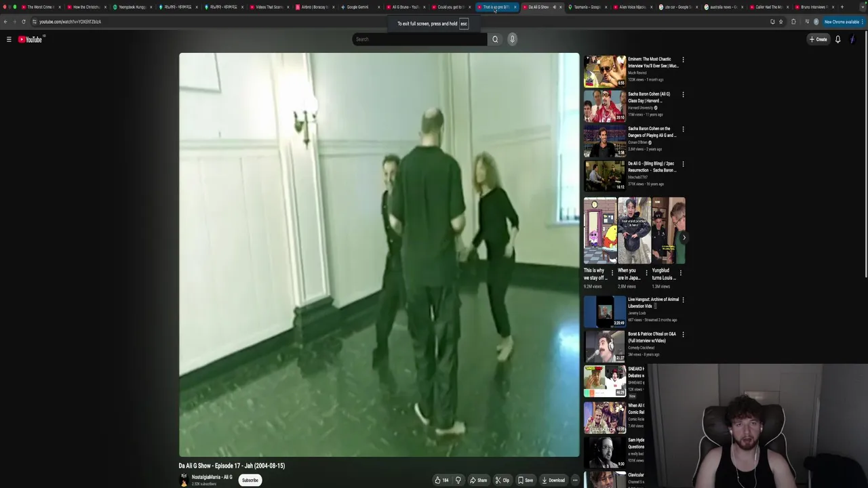Open SNEAKO debates video thumbnail

pos(605,381)
